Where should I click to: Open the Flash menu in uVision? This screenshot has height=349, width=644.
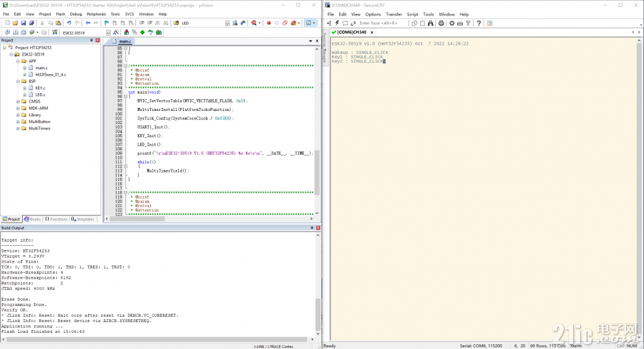click(60, 14)
